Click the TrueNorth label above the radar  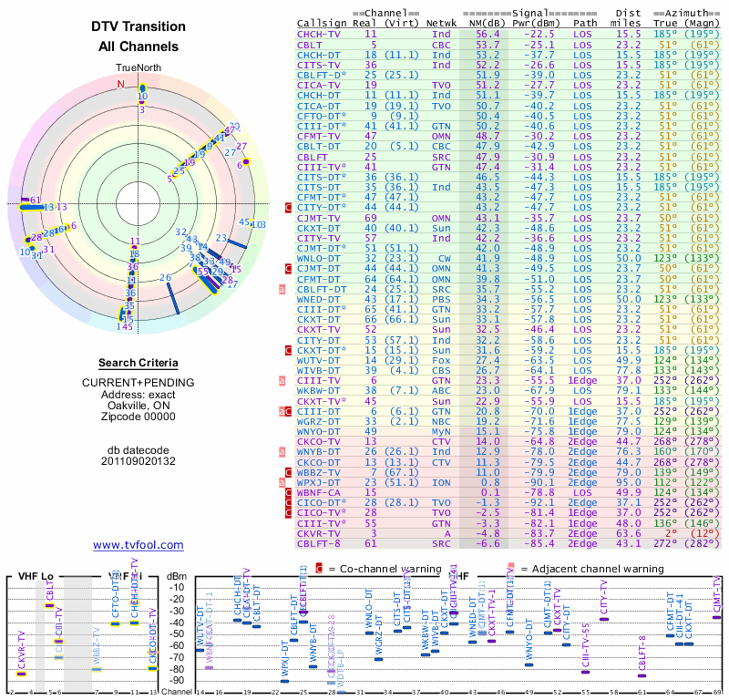click(139, 68)
